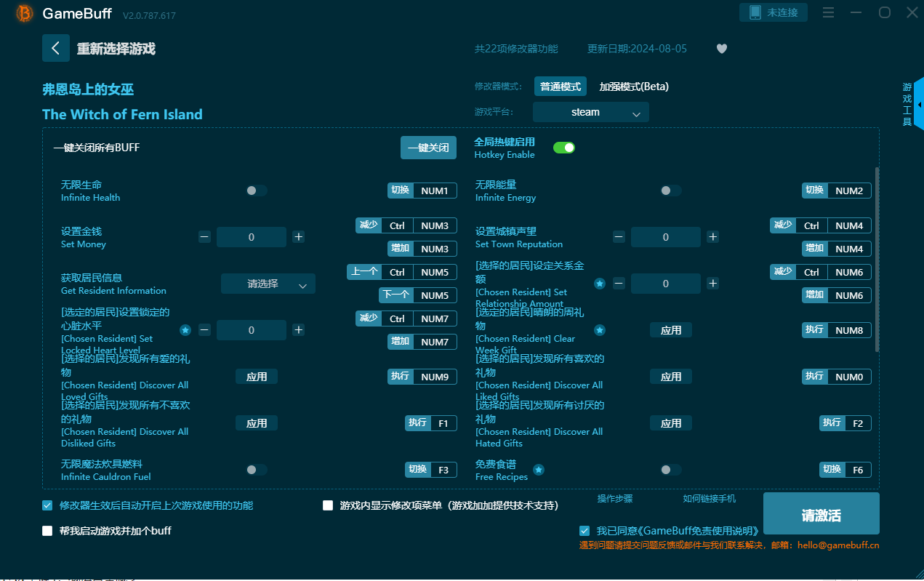Click F3 hotkey for Infinite Cauldron Fuel
This screenshot has width=924, height=581.
point(431,470)
